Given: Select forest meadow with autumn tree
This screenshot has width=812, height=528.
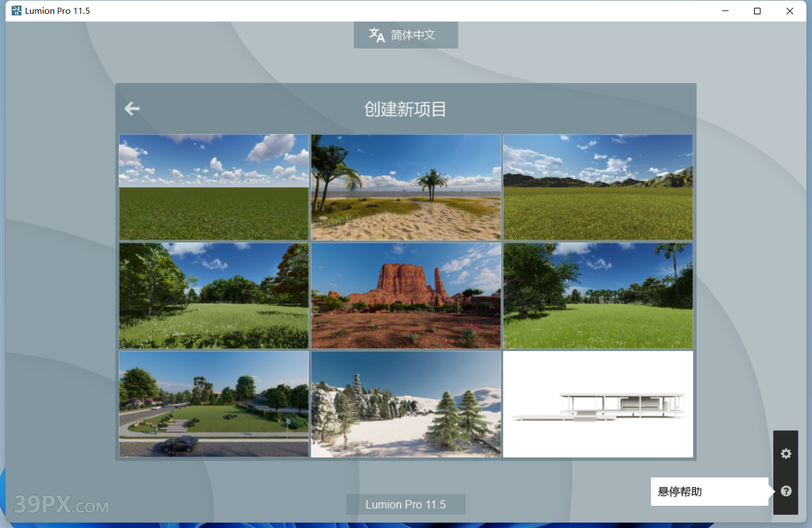Looking at the screenshot, I should [x=214, y=295].
